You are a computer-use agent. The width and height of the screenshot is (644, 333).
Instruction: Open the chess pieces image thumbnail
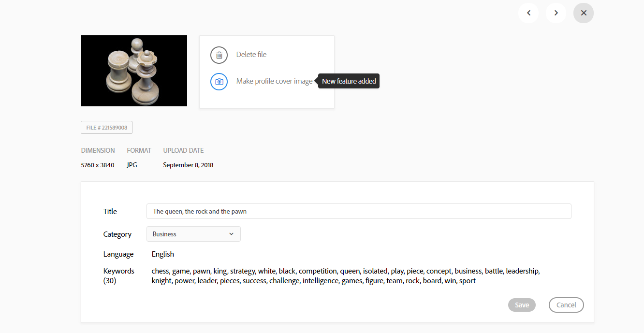134,71
